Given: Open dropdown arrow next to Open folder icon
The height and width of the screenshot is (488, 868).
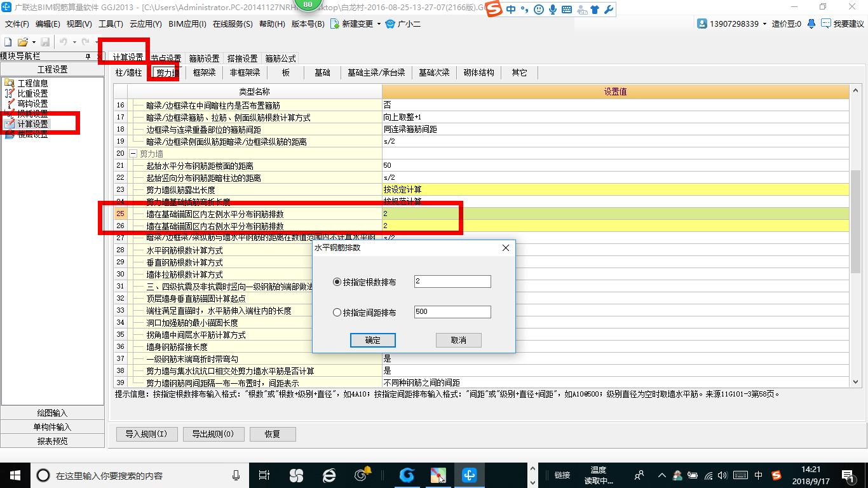Looking at the screenshot, I should pos(32,42).
